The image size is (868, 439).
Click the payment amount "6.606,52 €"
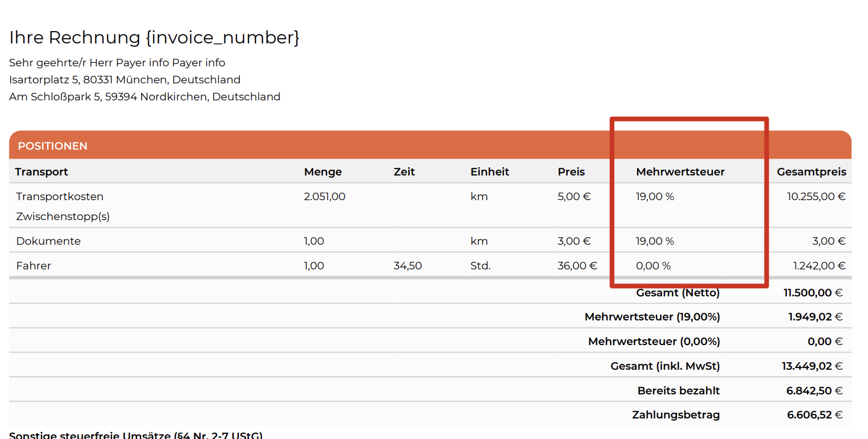click(815, 415)
